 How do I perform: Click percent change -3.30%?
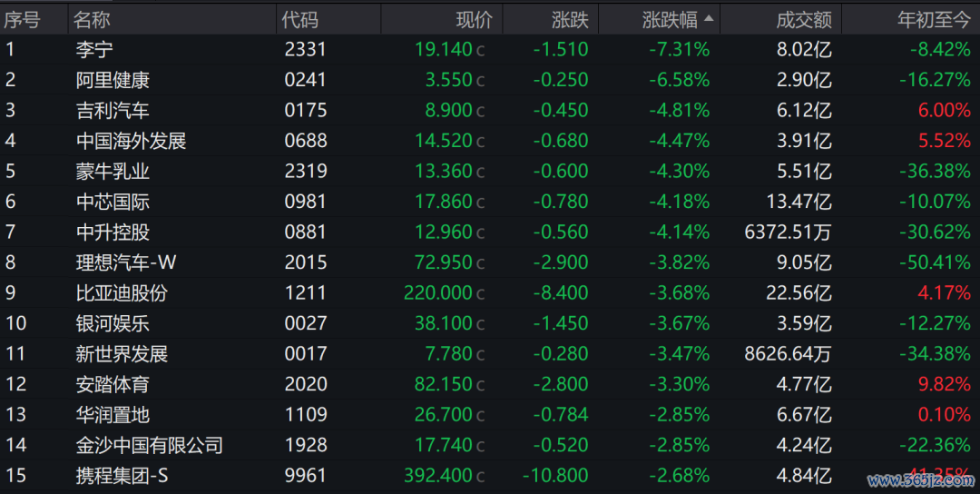pos(680,384)
